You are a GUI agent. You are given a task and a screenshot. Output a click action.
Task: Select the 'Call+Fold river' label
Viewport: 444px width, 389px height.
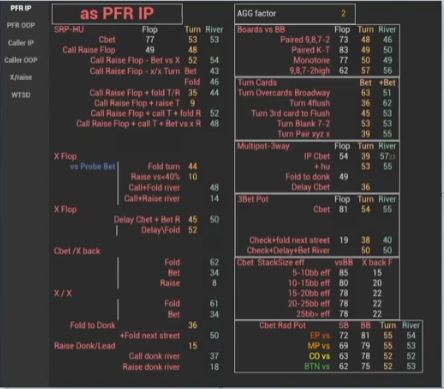click(x=154, y=188)
